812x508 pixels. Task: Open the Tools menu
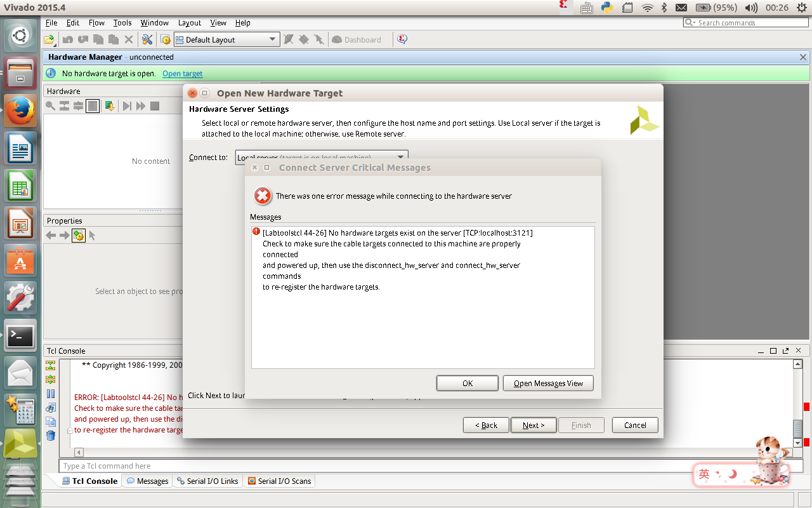(x=122, y=23)
